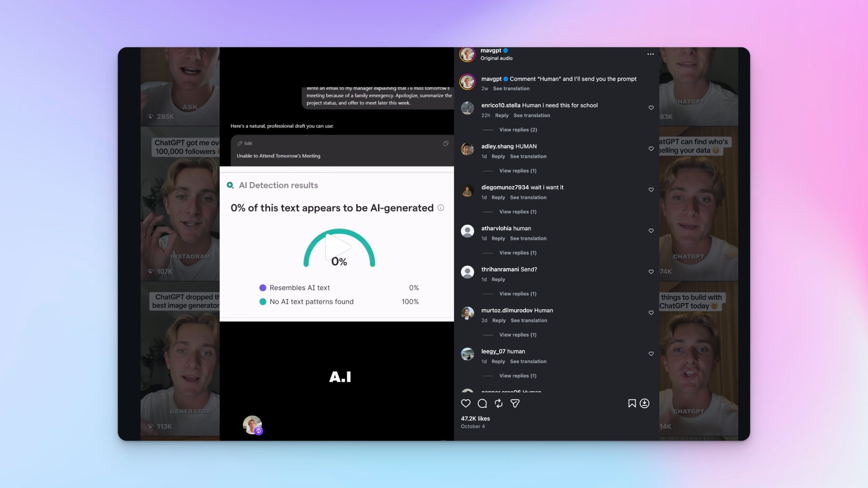Open 'ChatGPT dropped the best image generator' reel
The width and height of the screenshot is (868, 488).
[x=180, y=359]
